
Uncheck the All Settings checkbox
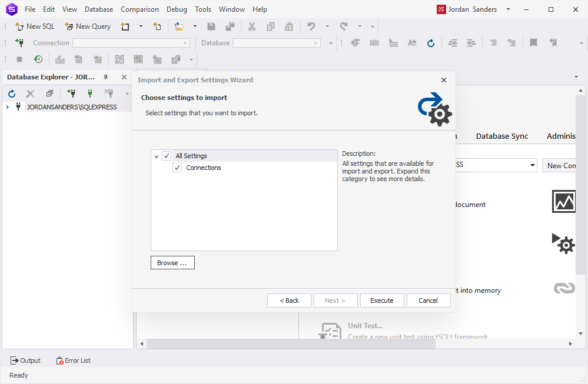pyautogui.click(x=167, y=156)
